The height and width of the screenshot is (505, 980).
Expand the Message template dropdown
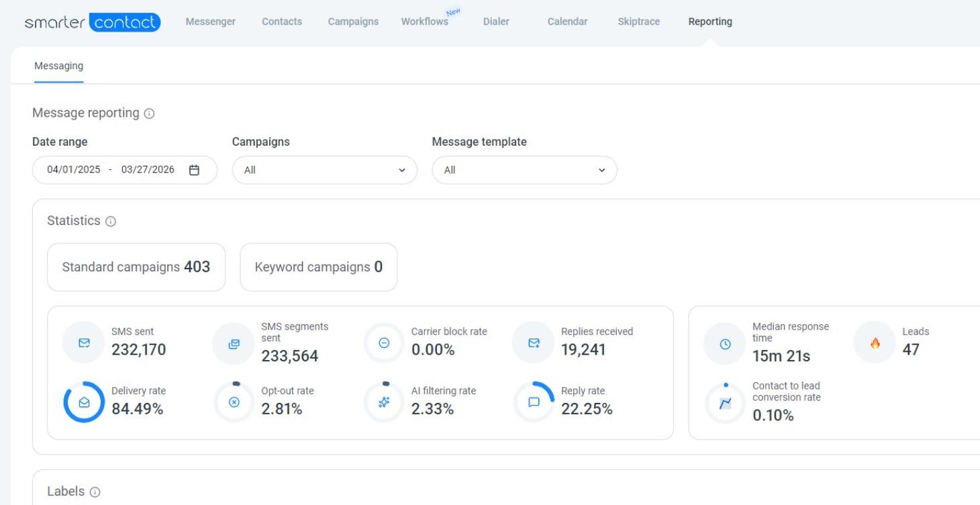point(525,170)
